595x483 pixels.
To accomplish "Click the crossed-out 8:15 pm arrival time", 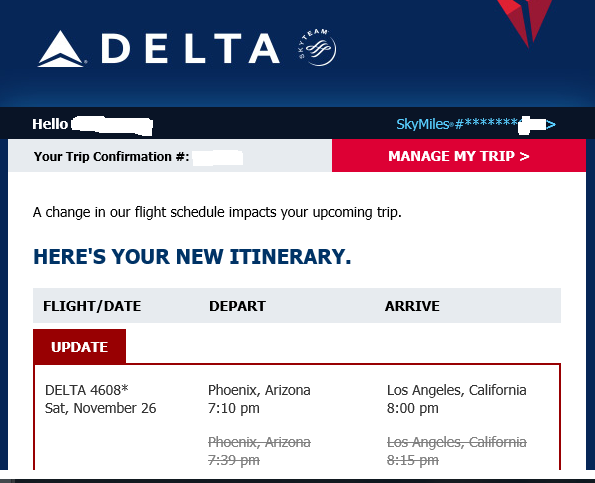I will tap(412, 460).
